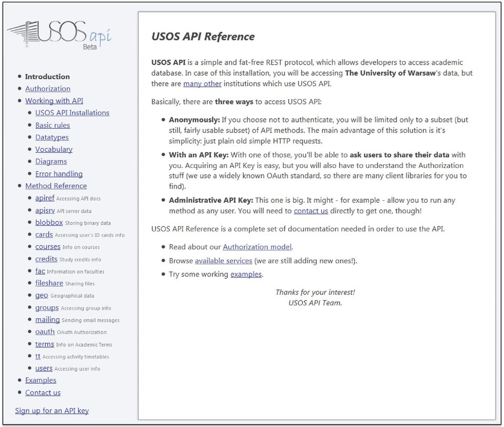Click the bold 'With an API Key:' label

tap(198, 155)
